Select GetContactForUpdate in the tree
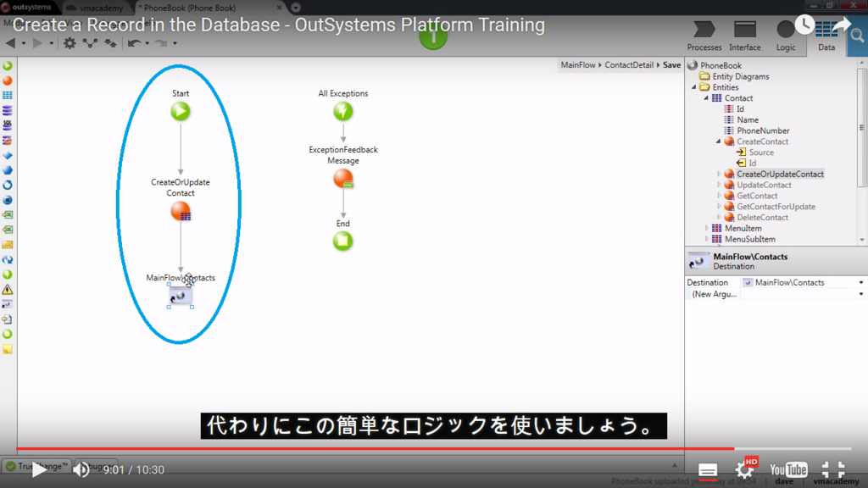 tap(776, 207)
